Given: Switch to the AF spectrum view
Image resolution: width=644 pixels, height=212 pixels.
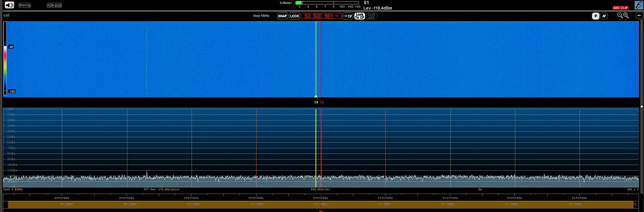Looking at the screenshot, I should (x=604, y=16).
